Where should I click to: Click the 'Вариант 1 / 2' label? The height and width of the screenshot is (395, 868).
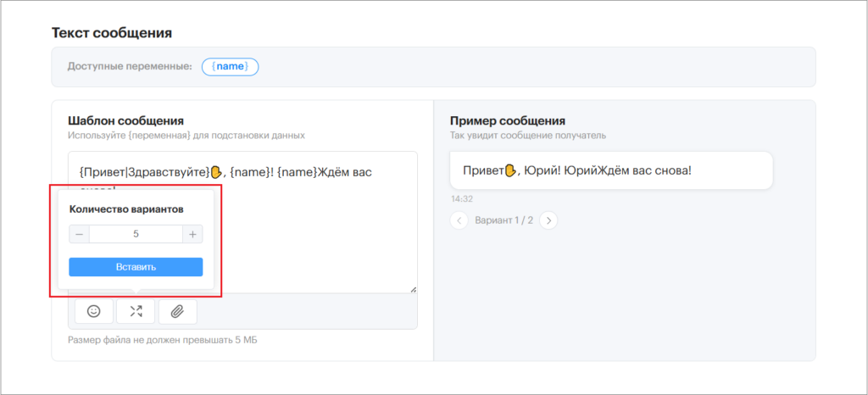(x=504, y=220)
